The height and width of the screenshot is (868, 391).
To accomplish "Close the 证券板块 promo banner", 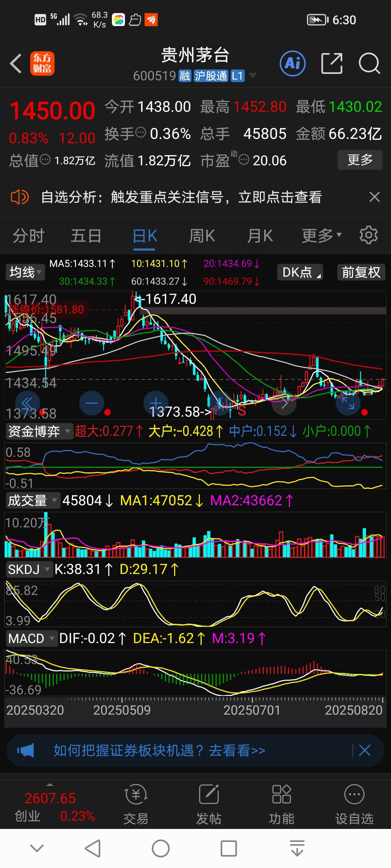I will tap(365, 750).
